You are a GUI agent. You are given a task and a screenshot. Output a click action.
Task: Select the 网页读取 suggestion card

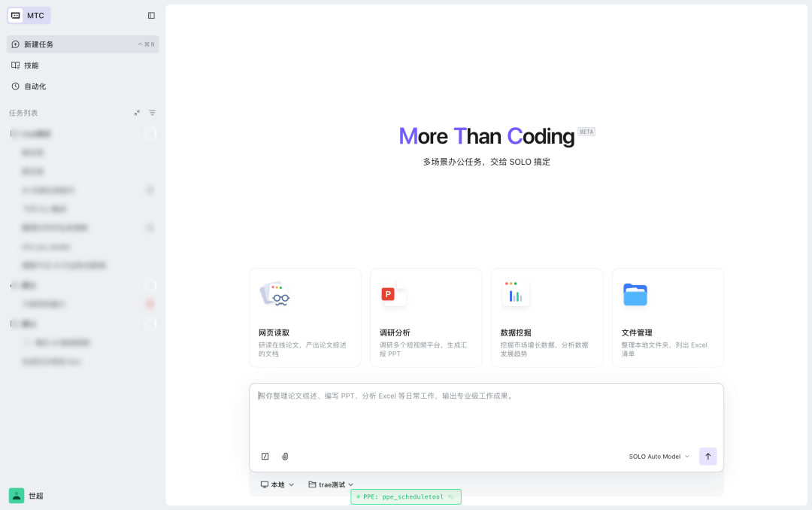305,317
